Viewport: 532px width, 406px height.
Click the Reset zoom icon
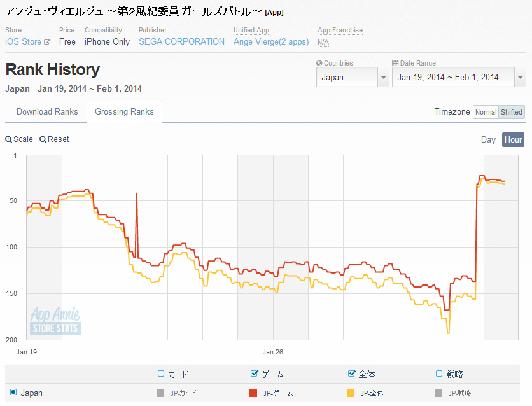click(x=43, y=139)
